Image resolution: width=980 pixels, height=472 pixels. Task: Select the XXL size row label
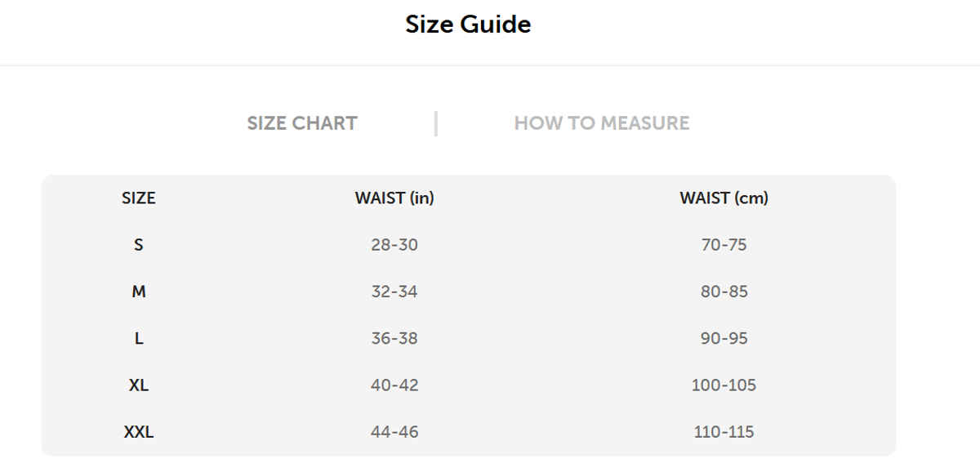[139, 432]
